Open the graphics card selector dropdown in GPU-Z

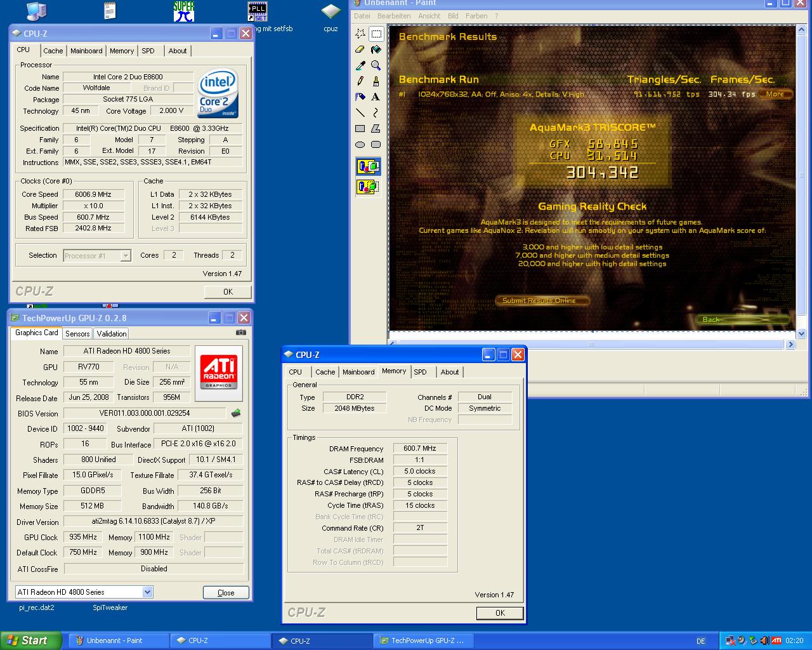pos(147,592)
